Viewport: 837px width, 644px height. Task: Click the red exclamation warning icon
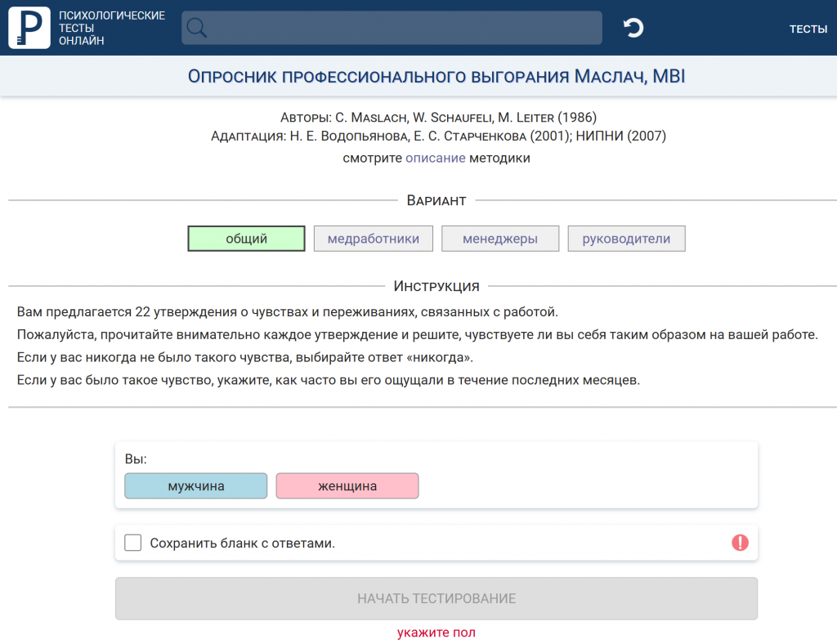click(740, 543)
